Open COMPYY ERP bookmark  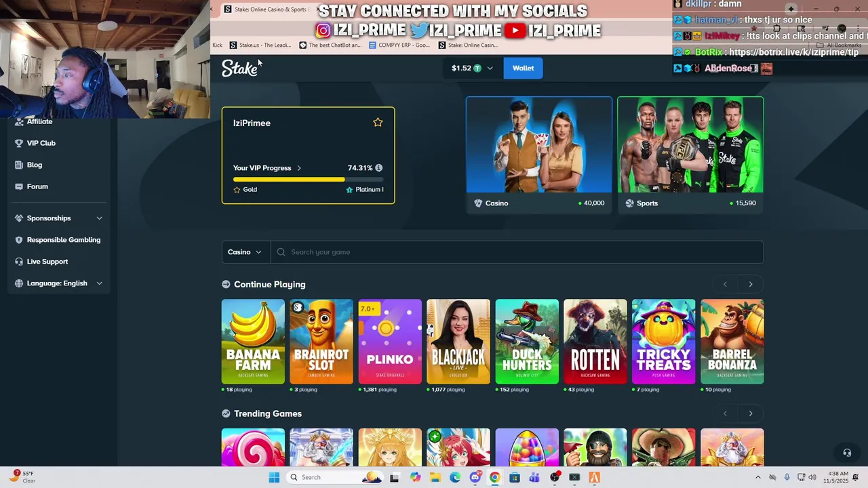pyautogui.click(x=399, y=45)
